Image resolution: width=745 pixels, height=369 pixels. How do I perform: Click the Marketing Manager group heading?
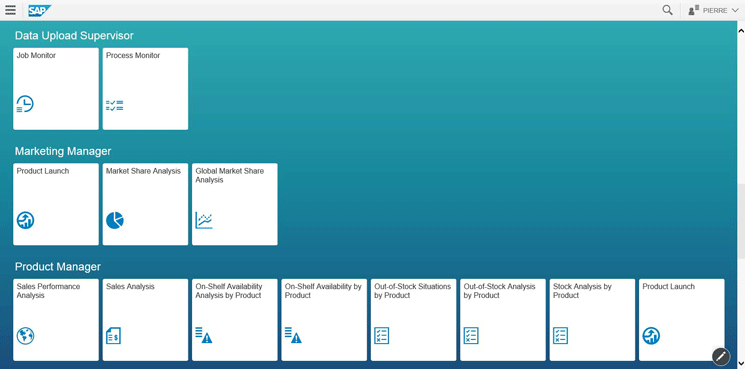point(63,151)
